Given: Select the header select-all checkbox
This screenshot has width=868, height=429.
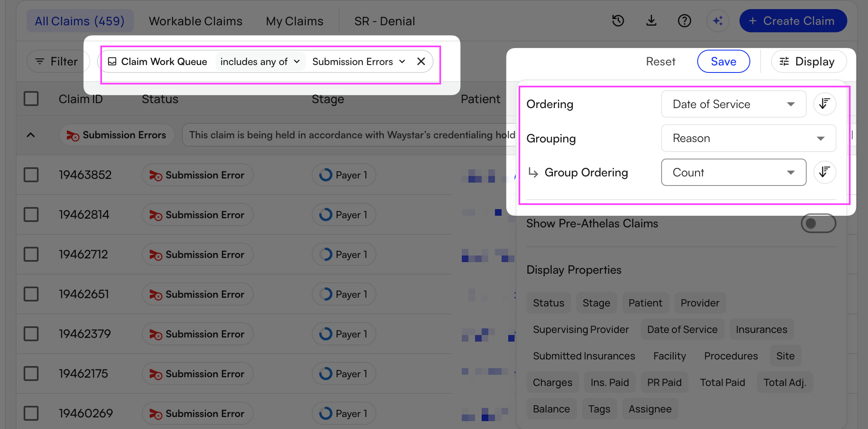Looking at the screenshot, I should point(31,99).
